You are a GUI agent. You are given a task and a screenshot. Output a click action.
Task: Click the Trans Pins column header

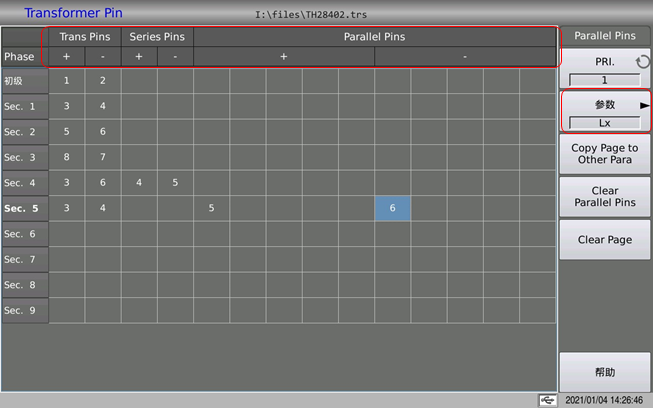85,37
